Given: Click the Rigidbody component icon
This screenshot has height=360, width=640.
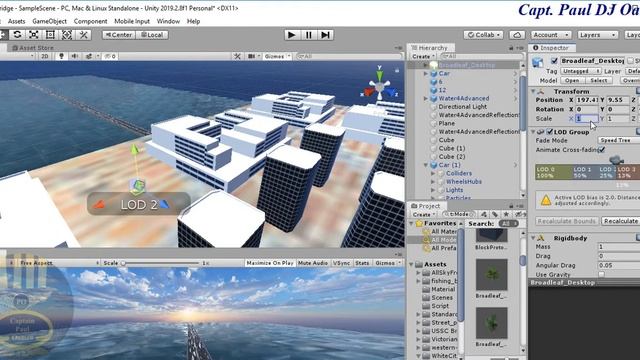Looking at the screenshot, I should pyautogui.click(x=541, y=238).
